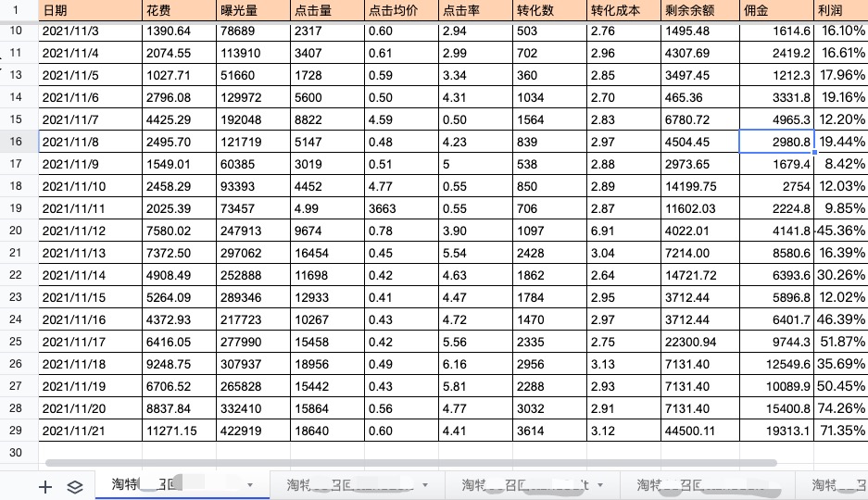
Task: Select the cell containing 4425.29
Action: point(180,119)
